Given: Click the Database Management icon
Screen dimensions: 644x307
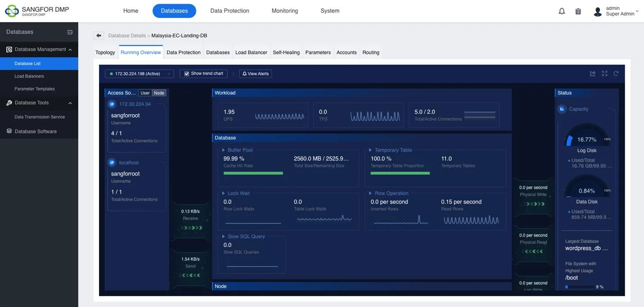Looking at the screenshot, I should (x=9, y=50).
